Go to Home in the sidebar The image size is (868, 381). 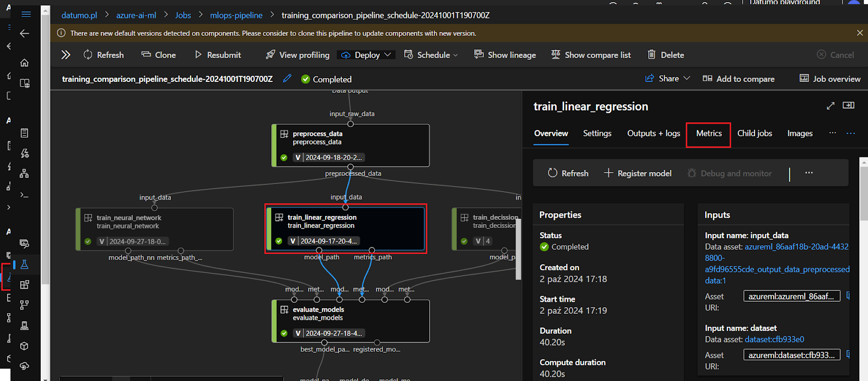pyautogui.click(x=24, y=62)
